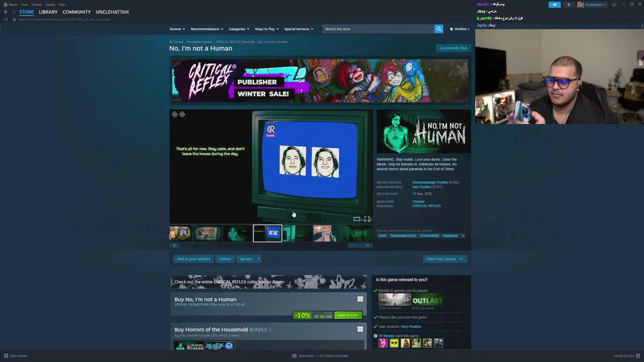Click the Steam logo in the menu bar

click(x=6, y=5)
